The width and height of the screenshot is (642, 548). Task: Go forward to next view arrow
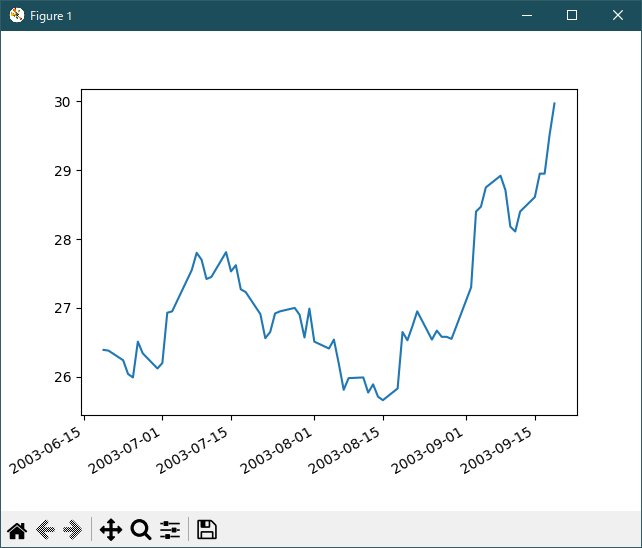point(72,530)
